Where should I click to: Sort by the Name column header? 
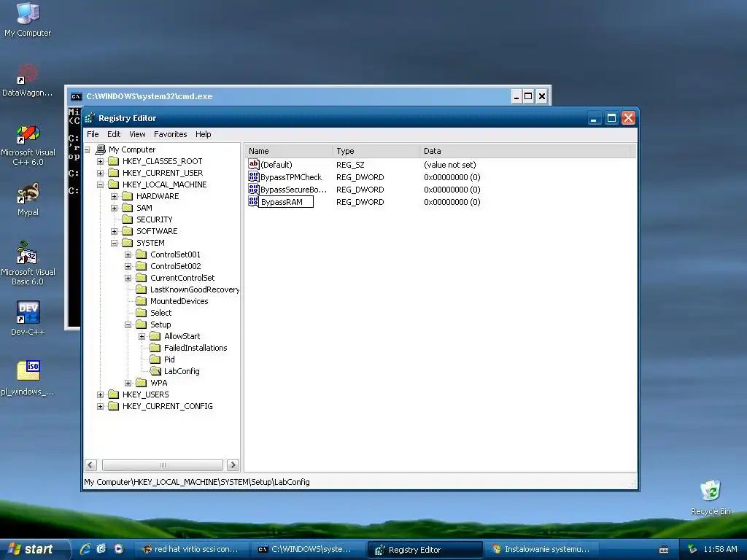tap(289, 151)
